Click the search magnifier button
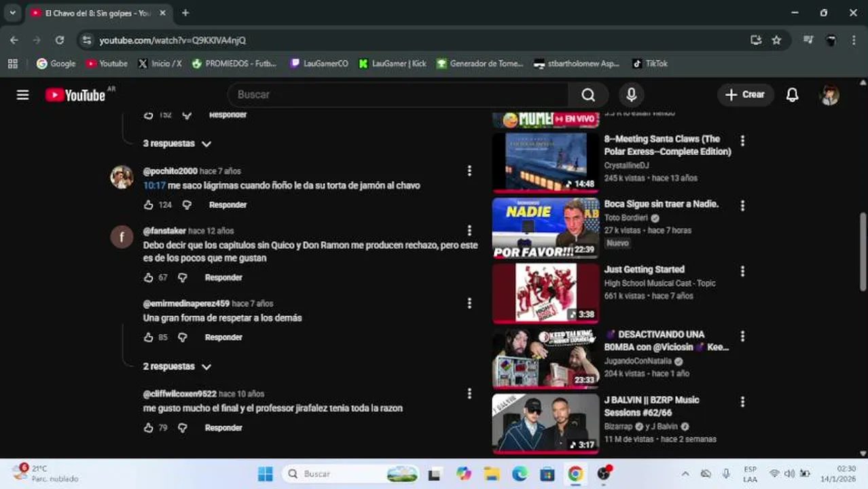This screenshot has height=489, width=868. [x=588, y=95]
